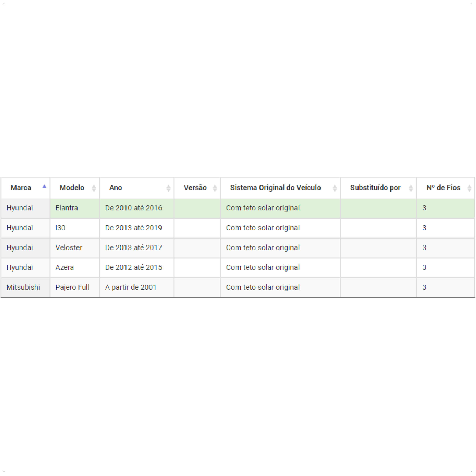The width and height of the screenshot is (476, 476).
Task: Select the Veloster row model cell
Action: click(x=75, y=248)
